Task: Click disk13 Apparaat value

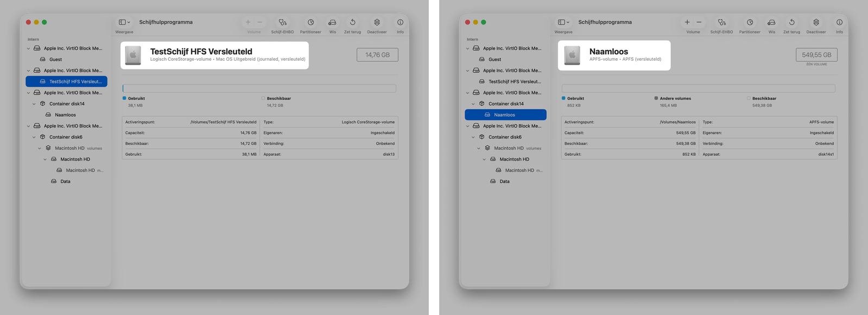Action: pos(389,154)
